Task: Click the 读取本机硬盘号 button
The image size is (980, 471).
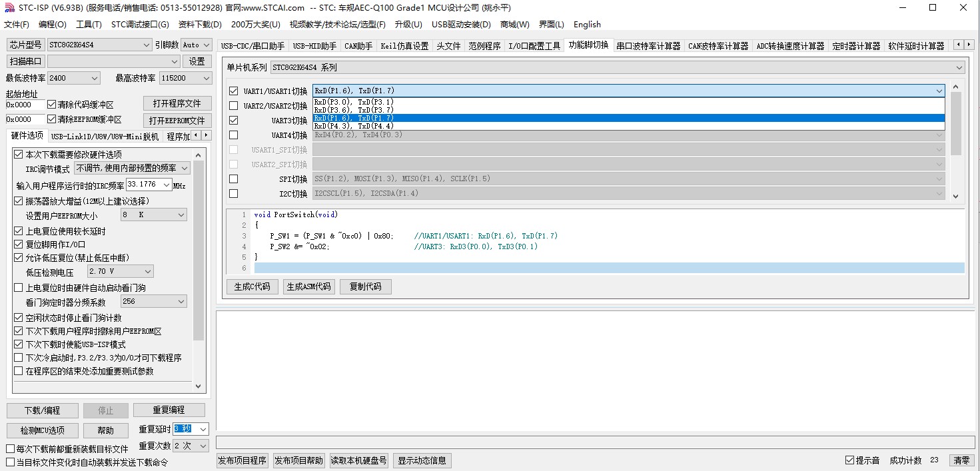Action: [x=359, y=460]
